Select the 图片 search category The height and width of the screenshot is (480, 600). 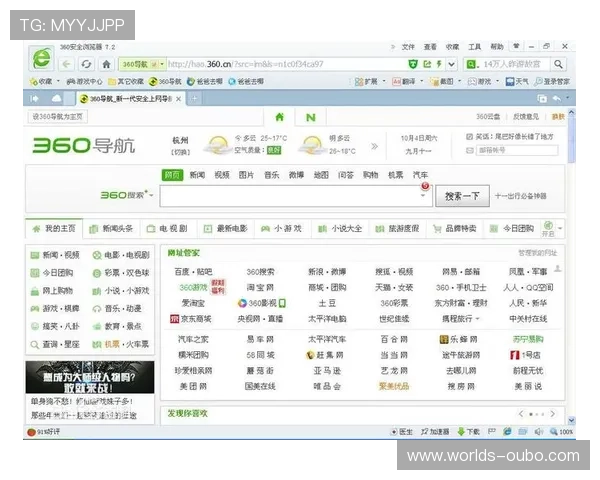[x=246, y=175]
